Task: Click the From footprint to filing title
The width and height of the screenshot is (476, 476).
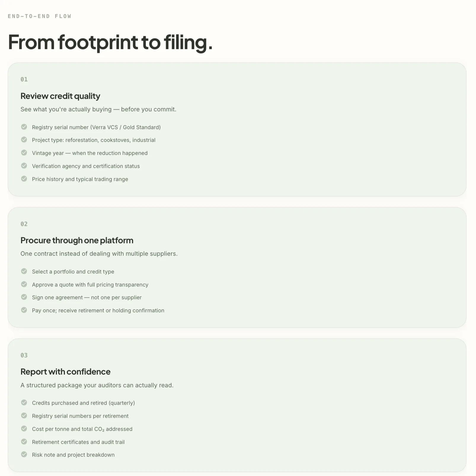Action: pos(110,42)
